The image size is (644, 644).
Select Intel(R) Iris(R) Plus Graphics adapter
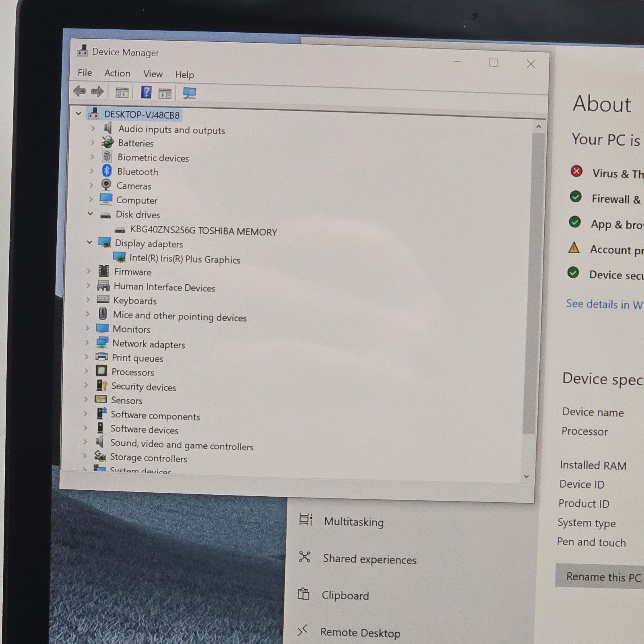185,259
